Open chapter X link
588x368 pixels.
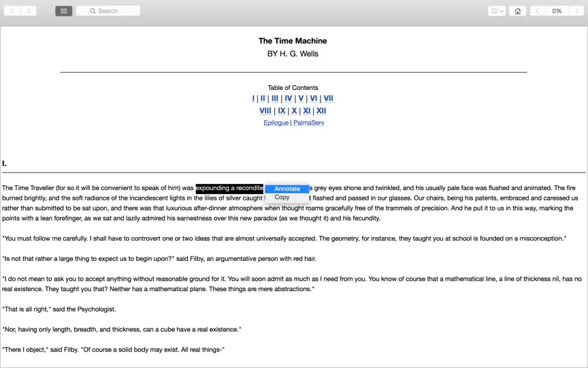294,111
